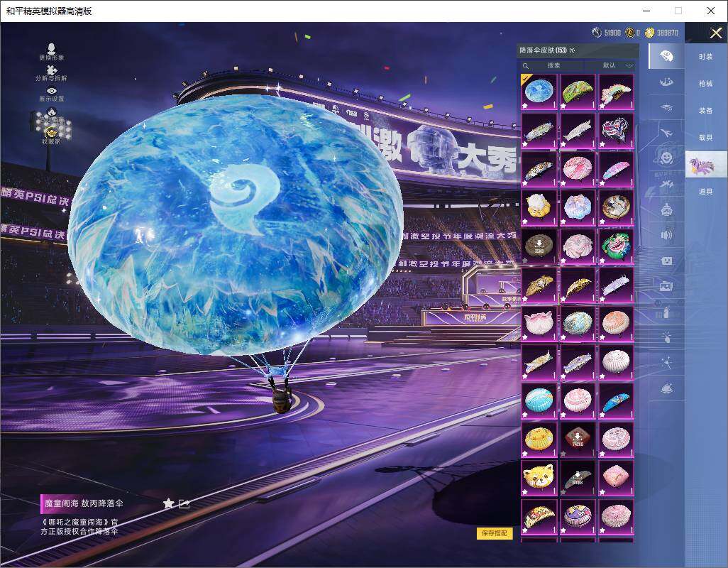Select the yellow ring-shaped parachute thumbnail
Viewport: 728px width, 568px height.
click(x=539, y=439)
